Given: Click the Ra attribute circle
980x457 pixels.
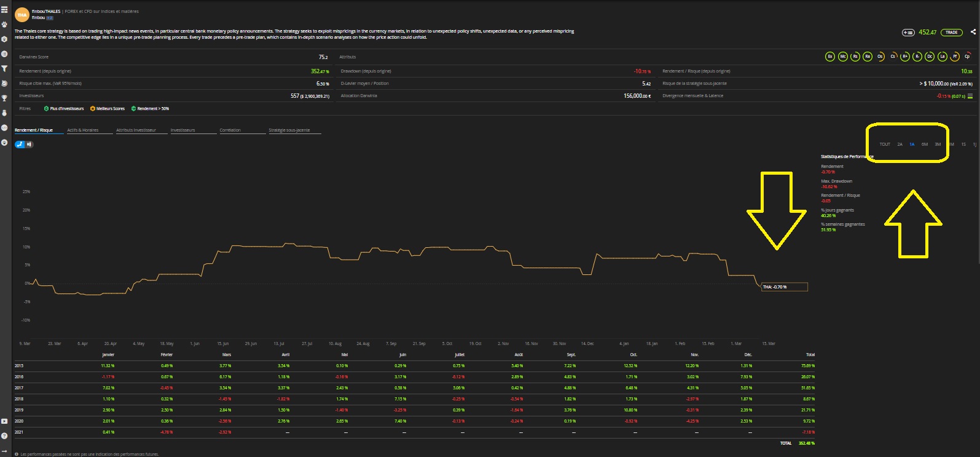Looking at the screenshot, I should (868, 57).
